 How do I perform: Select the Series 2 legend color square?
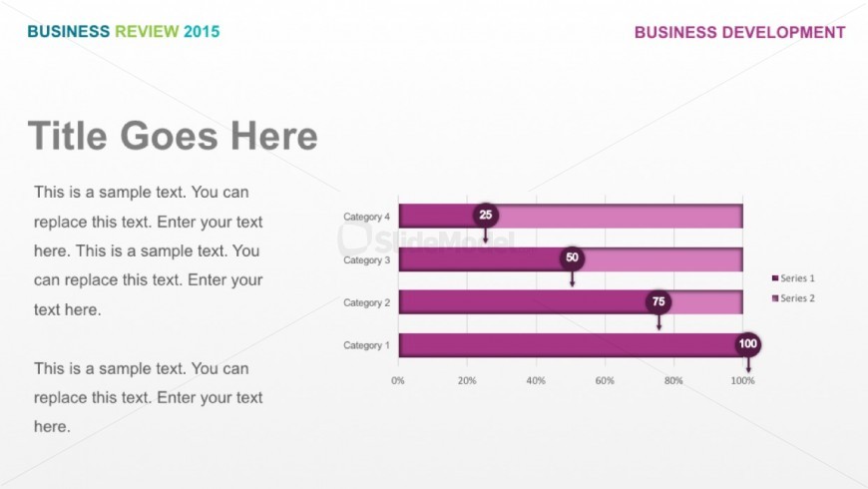pos(775,298)
